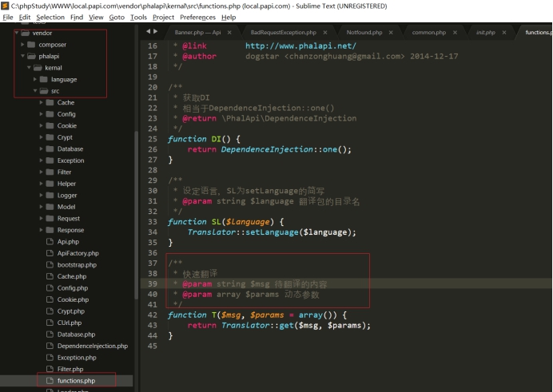The image size is (553, 392).
Task: Click the composer folder icon
Action: [x=31, y=45]
